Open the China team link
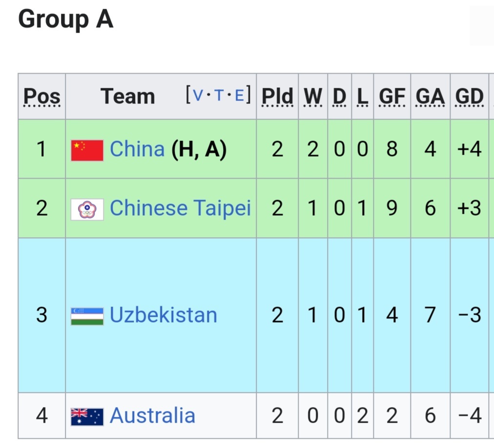494x448 pixels. (137, 149)
